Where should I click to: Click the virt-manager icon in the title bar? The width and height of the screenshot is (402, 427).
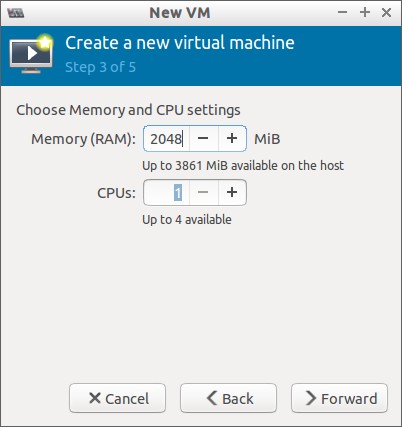click(x=16, y=13)
